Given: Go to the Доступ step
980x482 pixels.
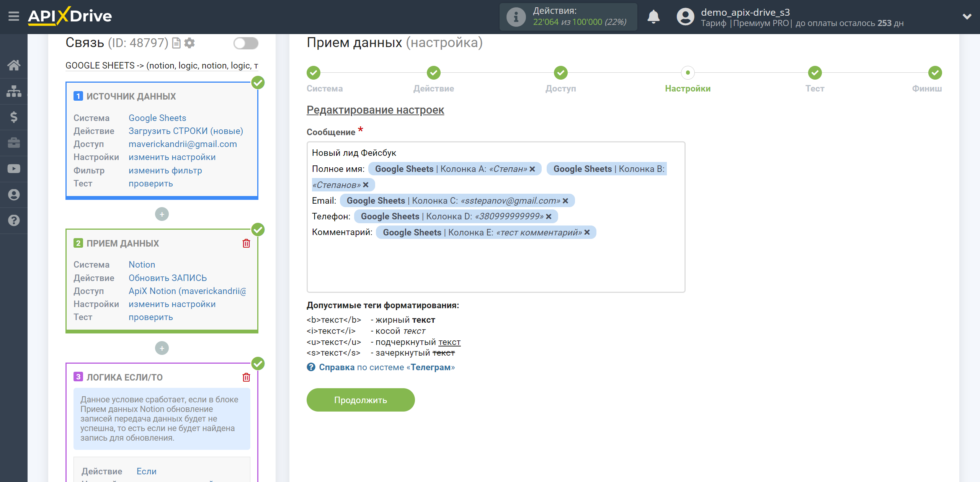Looking at the screenshot, I should pos(560,72).
